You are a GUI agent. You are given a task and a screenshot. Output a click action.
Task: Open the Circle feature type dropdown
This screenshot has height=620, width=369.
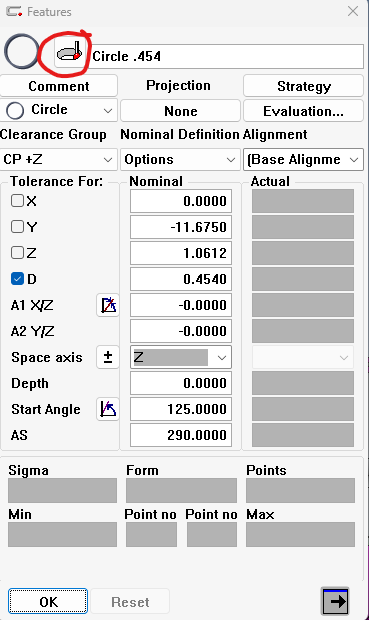pyautogui.click(x=59, y=110)
